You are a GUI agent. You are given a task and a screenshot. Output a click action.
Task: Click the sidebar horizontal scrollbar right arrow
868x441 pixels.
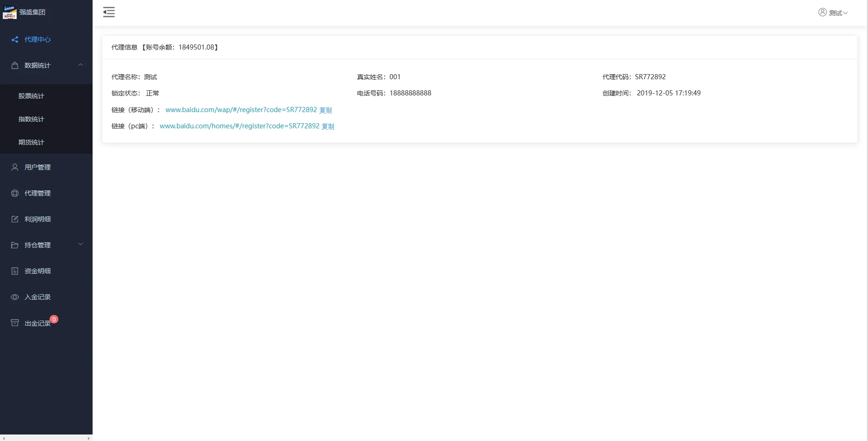pyautogui.click(x=88, y=438)
